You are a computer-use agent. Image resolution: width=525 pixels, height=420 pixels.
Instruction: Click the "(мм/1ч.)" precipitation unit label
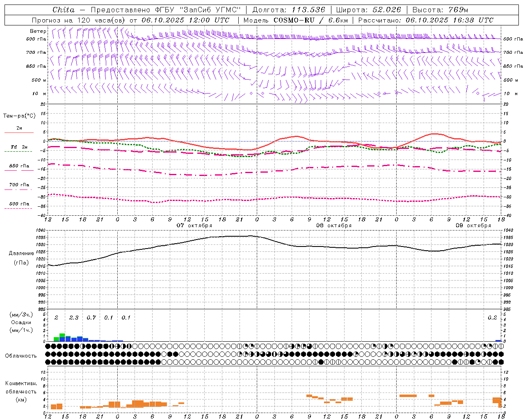21,330
